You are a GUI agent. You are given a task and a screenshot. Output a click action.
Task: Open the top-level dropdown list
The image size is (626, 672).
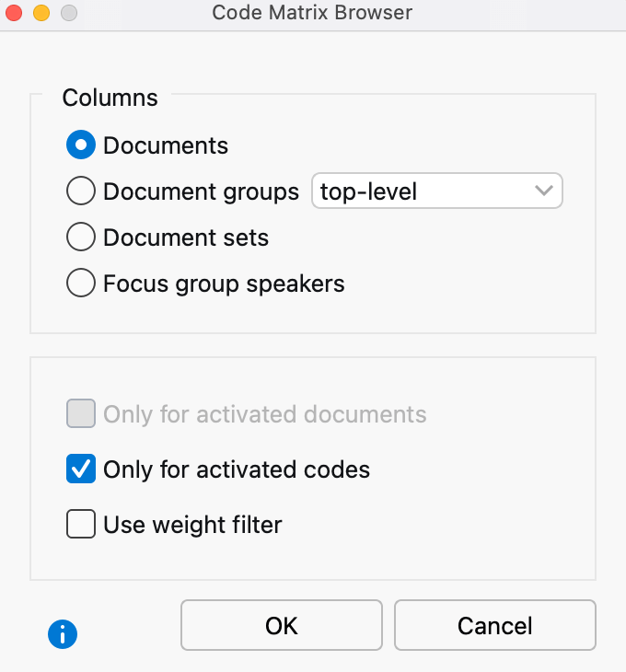[437, 191]
